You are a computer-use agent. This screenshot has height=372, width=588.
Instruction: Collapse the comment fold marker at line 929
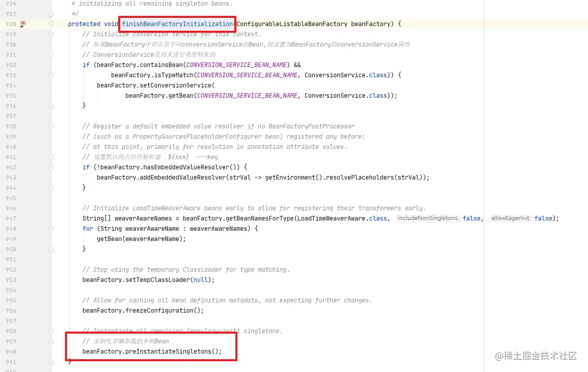click(x=51, y=34)
